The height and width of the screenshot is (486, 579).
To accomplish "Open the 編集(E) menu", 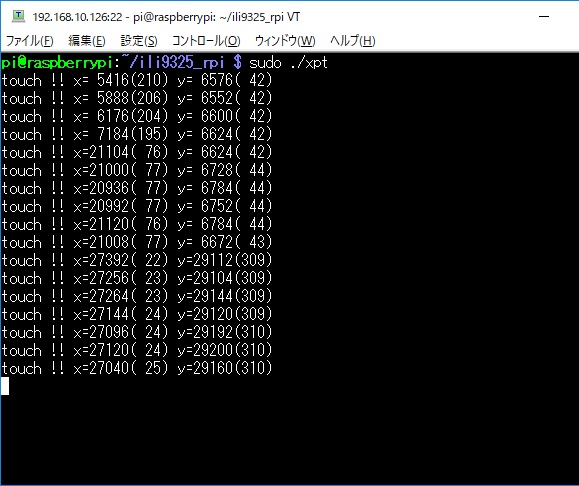I will [87, 40].
